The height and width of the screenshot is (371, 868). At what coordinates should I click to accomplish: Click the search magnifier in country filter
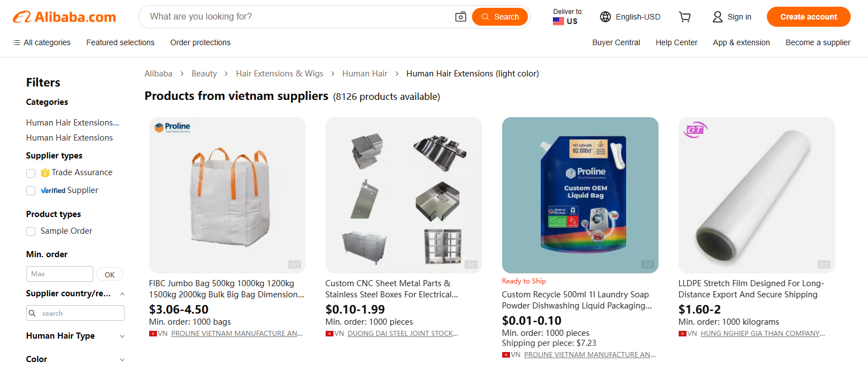(x=32, y=313)
